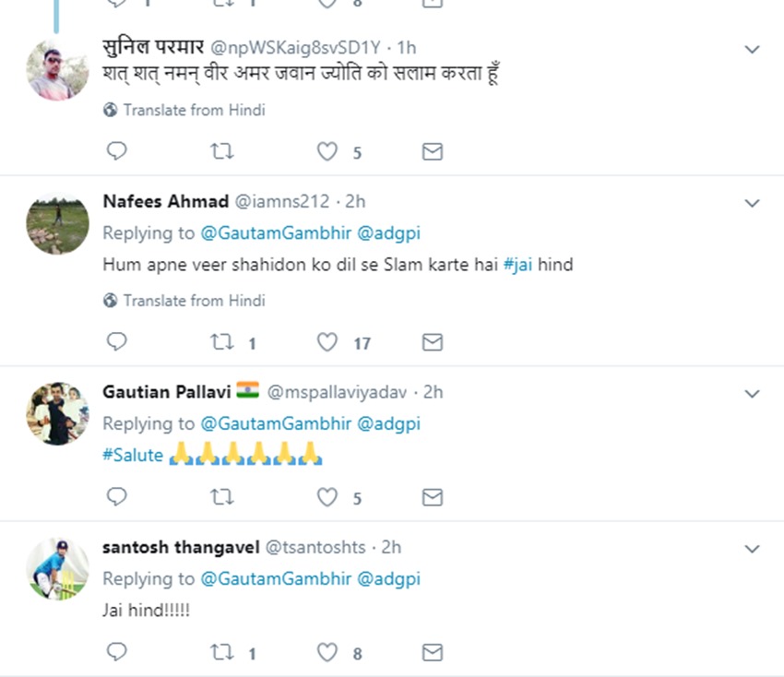Reply to santosh thangavel's tweet

(116, 653)
